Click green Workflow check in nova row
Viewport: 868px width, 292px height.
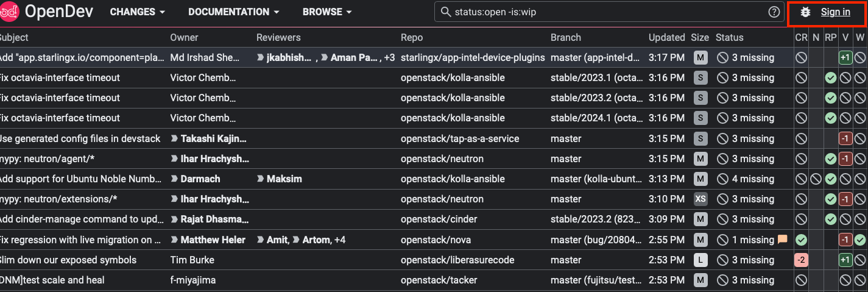(x=859, y=240)
